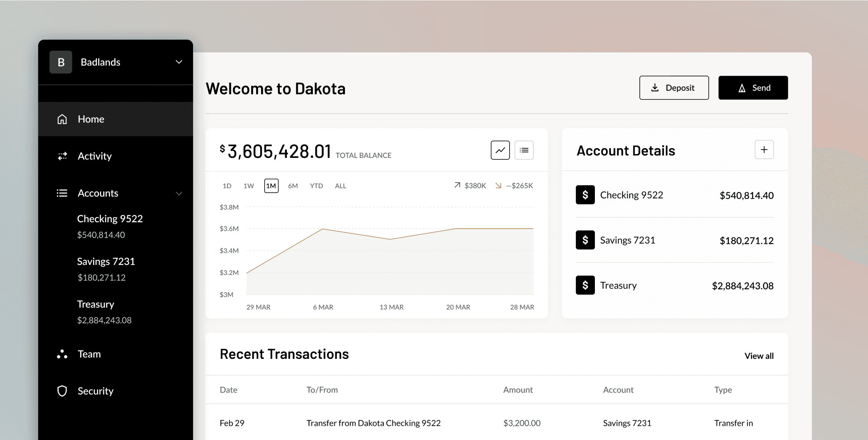Collapse the Accounts section chevron
Image resolution: width=868 pixels, height=440 pixels.
[x=179, y=193]
